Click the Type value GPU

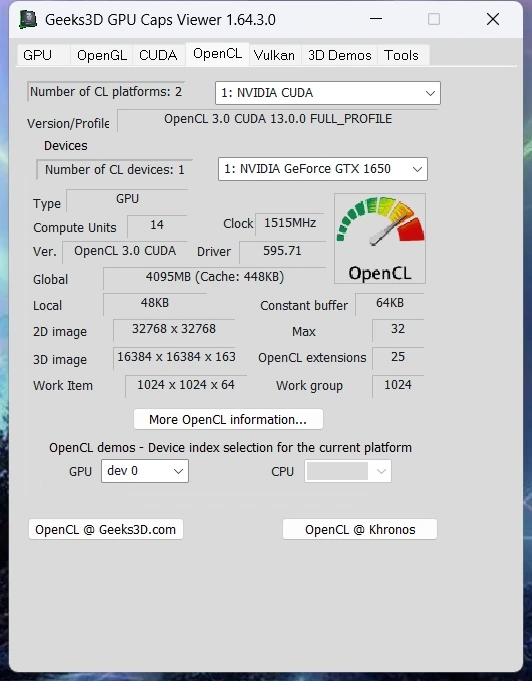coord(127,200)
